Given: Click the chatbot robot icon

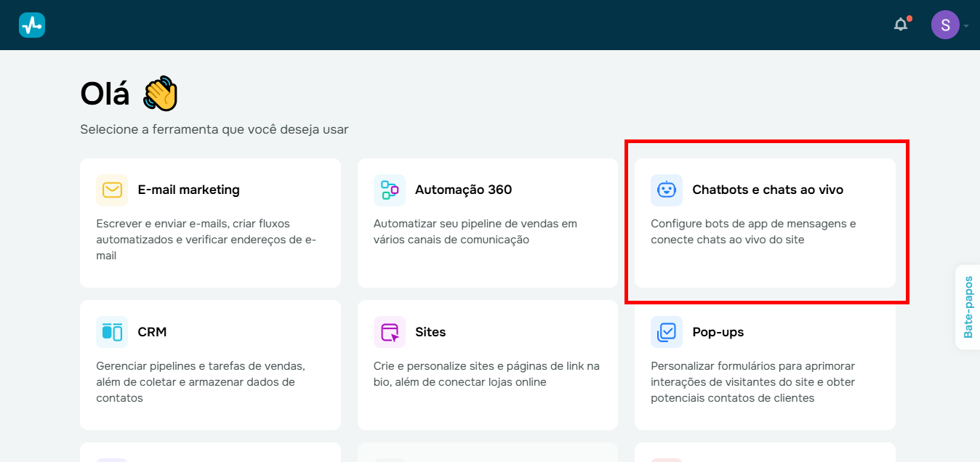Looking at the screenshot, I should tap(667, 190).
